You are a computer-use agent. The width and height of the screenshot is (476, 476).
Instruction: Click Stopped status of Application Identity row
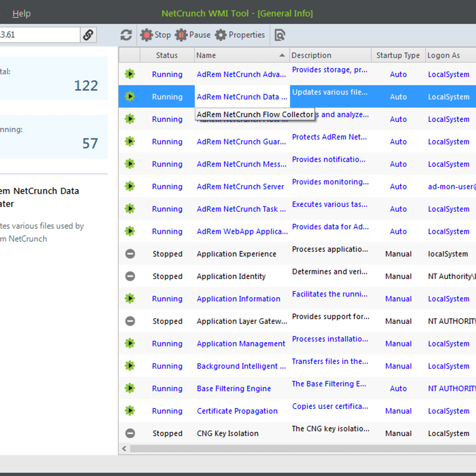point(167,276)
